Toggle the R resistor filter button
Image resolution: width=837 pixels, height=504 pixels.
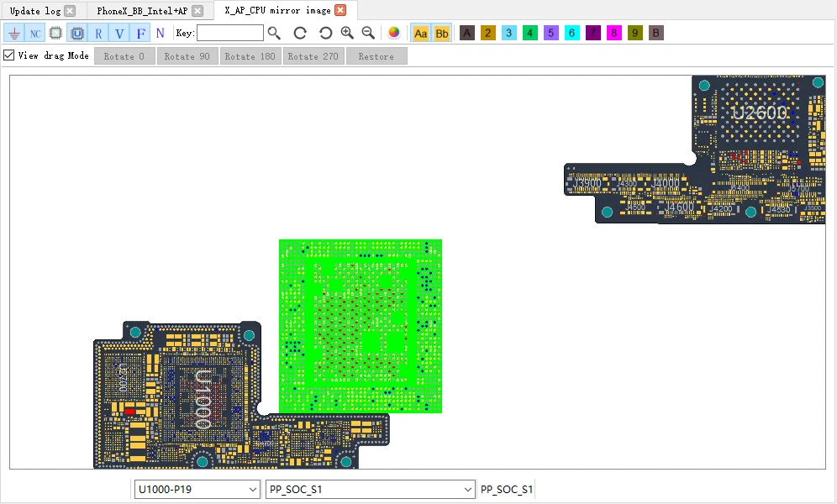point(99,34)
